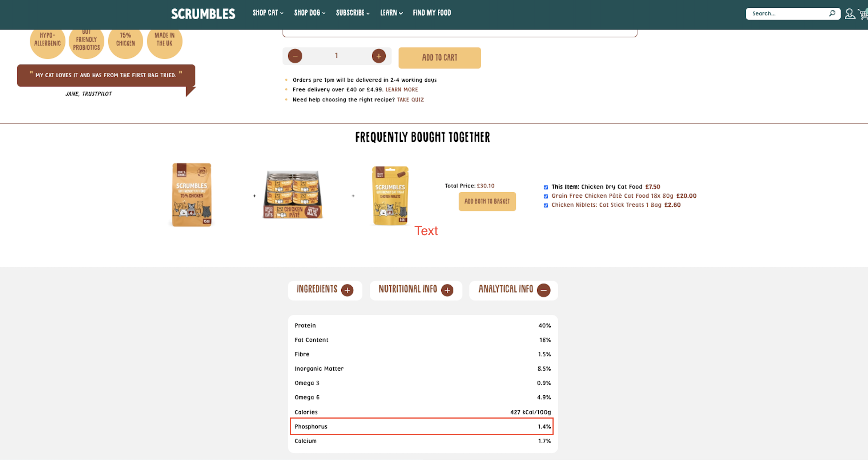Open the shopping cart icon
The image size is (868, 460).
863,14
